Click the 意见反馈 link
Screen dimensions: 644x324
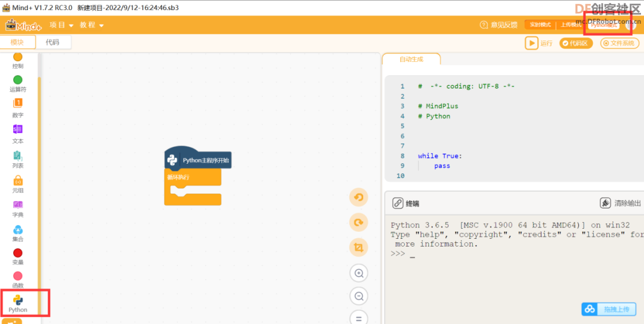click(x=499, y=24)
